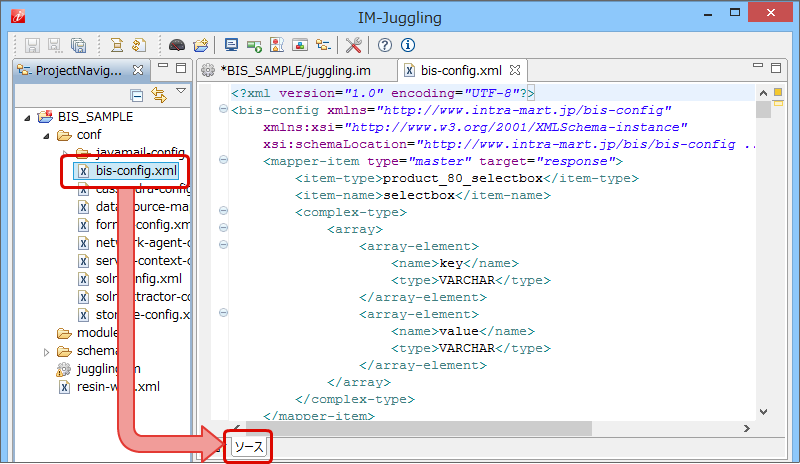Click the editor vertical scrollbar down arrow
Image resolution: width=800 pixels, height=464 pixels.
[763, 412]
